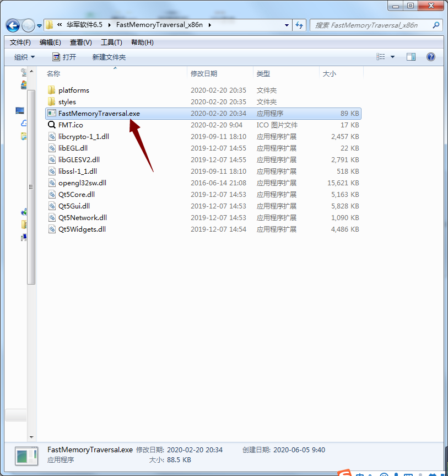
Task: Expand the address bar dropdown arrow
Action: tap(286, 25)
